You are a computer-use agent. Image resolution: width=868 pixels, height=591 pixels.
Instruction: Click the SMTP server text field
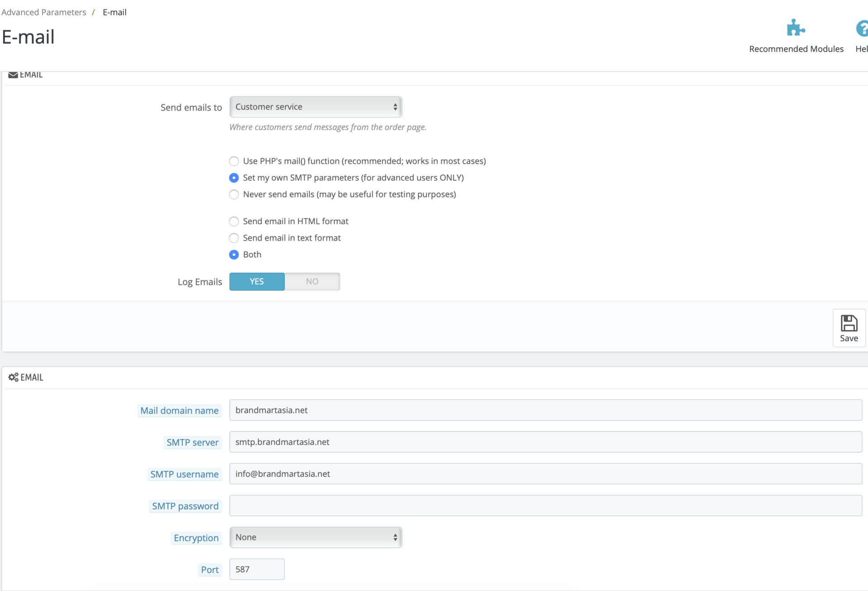coord(545,442)
